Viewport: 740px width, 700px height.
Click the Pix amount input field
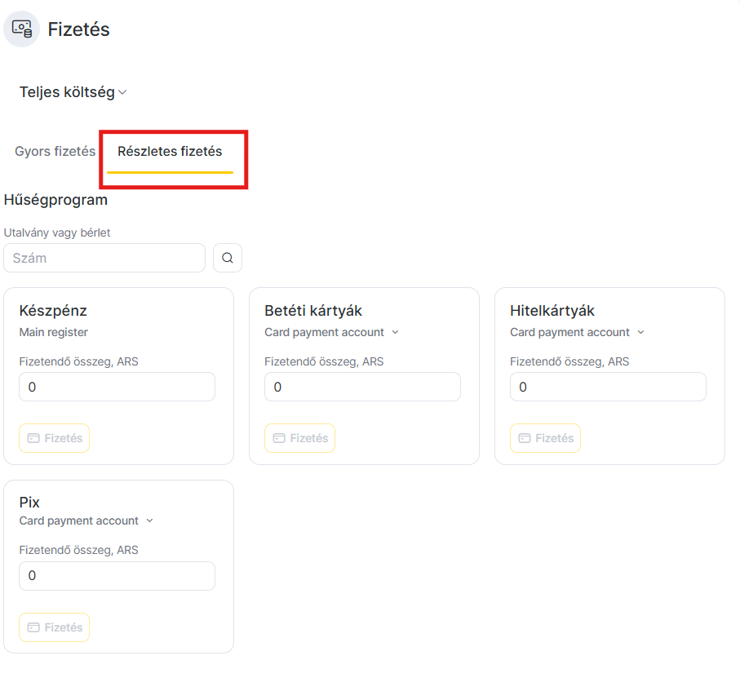(117, 575)
